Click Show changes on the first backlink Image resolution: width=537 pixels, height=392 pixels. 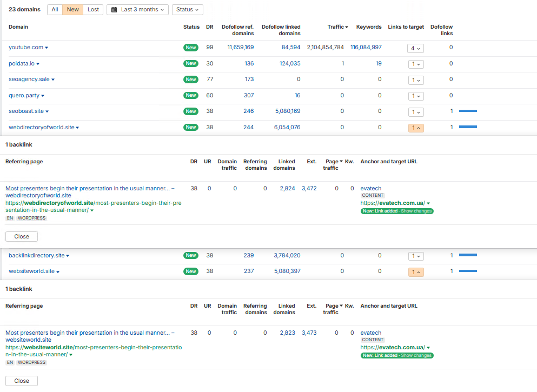click(x=416, y=211)
